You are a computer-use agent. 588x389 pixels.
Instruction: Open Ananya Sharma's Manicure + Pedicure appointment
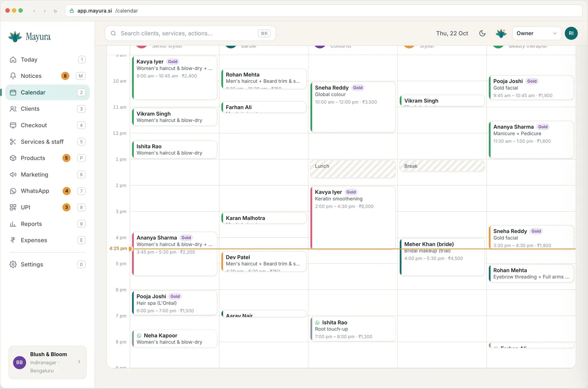point(531,140)
